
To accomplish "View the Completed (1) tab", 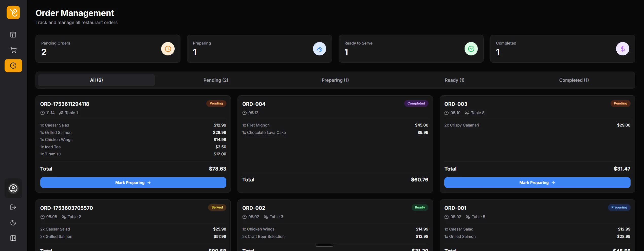I will coord(574,80).
